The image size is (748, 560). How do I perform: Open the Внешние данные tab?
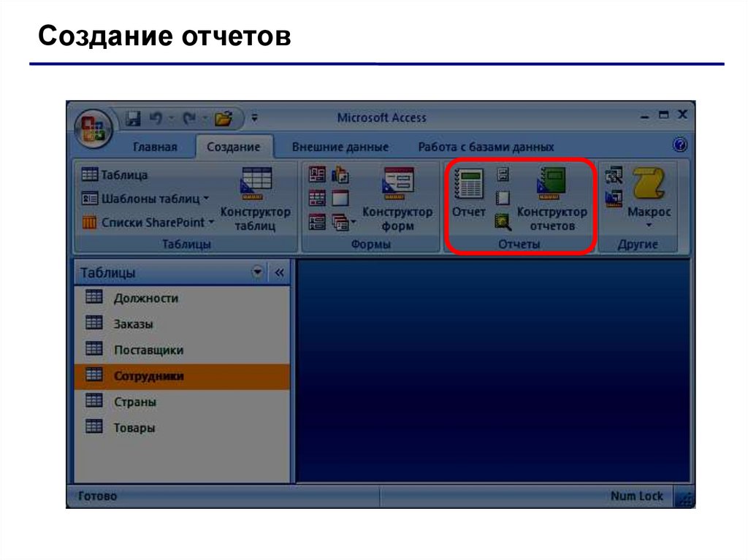(x=340, y=147)
